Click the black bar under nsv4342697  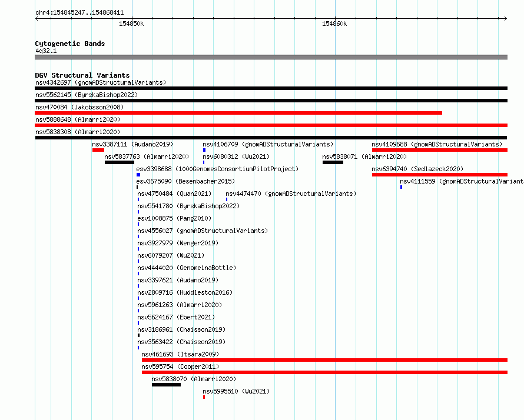(271, 88)
